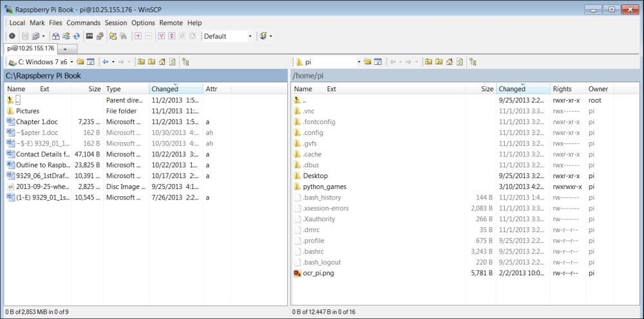Sort local files by Size column

click(x=87, y=89)
